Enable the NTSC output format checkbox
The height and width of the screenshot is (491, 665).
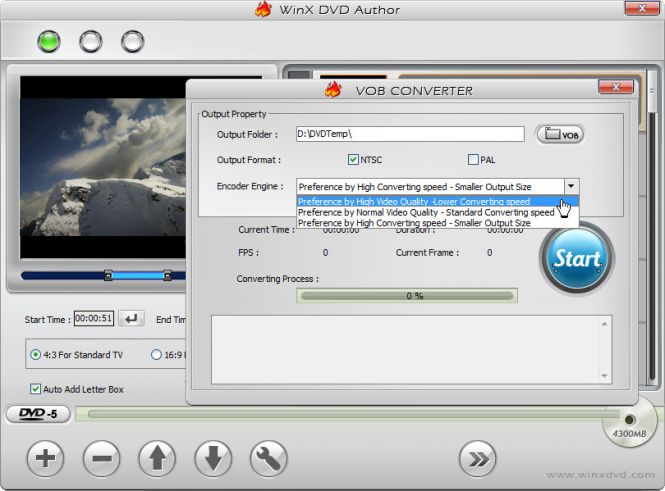[x=353, y=160]
